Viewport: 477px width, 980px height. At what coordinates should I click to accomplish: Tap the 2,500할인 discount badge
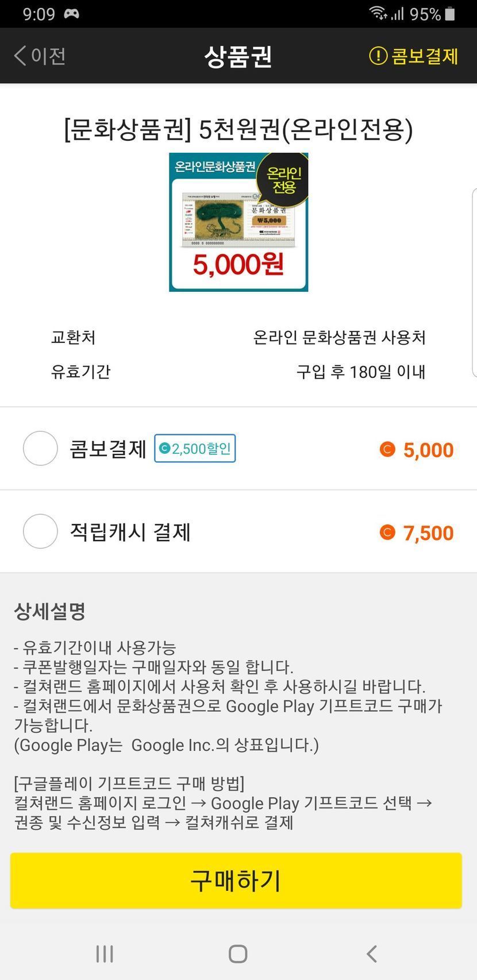pos(195,449)
